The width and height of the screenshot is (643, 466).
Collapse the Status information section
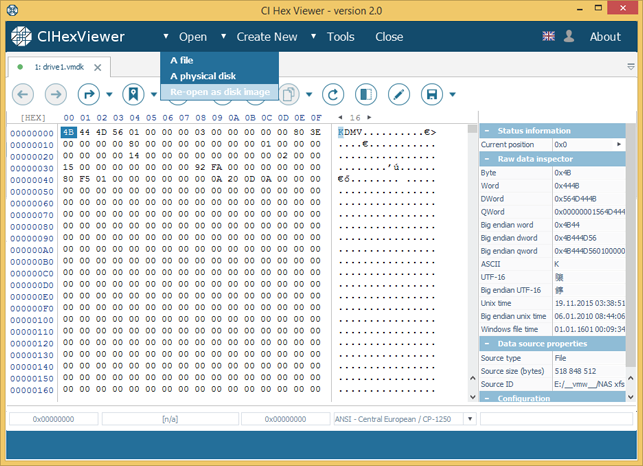click(x=487, y=131)
